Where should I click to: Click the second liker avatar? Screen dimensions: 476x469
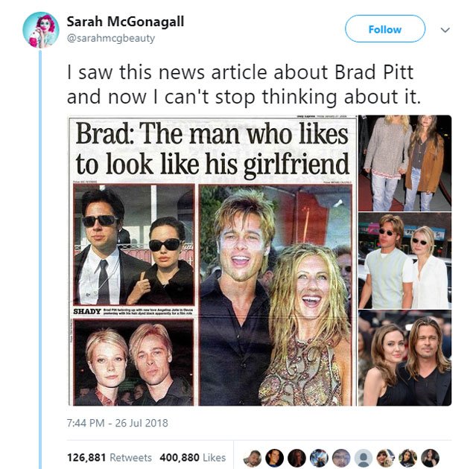pos(274,458)
